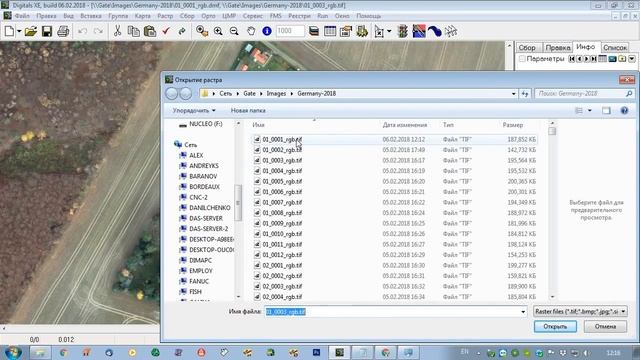This screenshot has width=640, height=360.
Task: Click the last record navigation arrow
Action: (x=594, y=59)
